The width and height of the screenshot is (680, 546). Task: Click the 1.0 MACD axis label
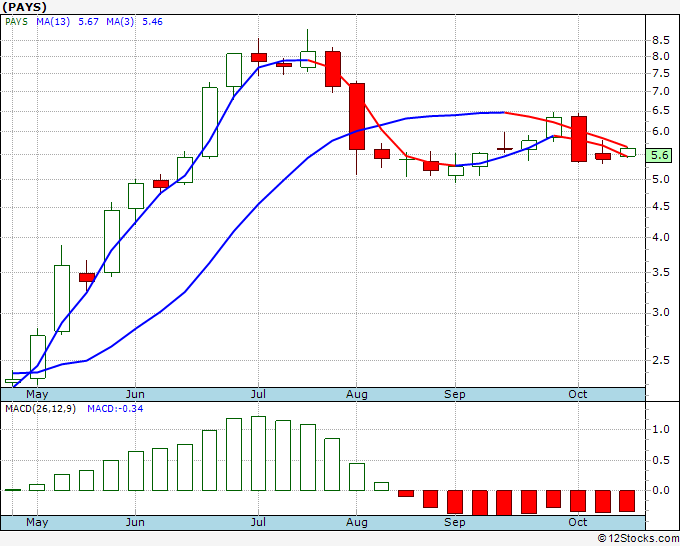tap(660, 429)
